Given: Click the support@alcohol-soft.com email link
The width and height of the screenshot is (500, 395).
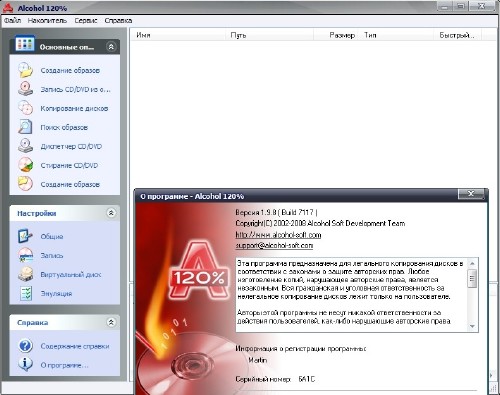Looking at the screenshot, I should [274, 246].
